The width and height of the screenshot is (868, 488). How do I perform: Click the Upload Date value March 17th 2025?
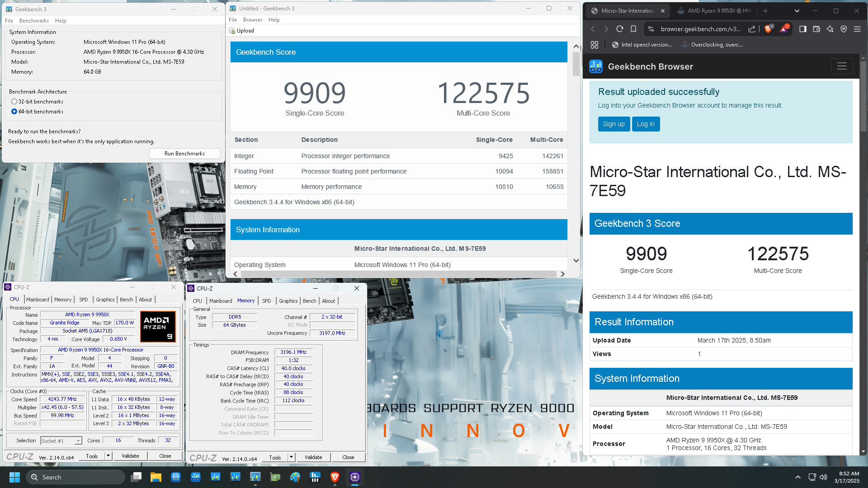pyautogui.click(x=734, y=340)
